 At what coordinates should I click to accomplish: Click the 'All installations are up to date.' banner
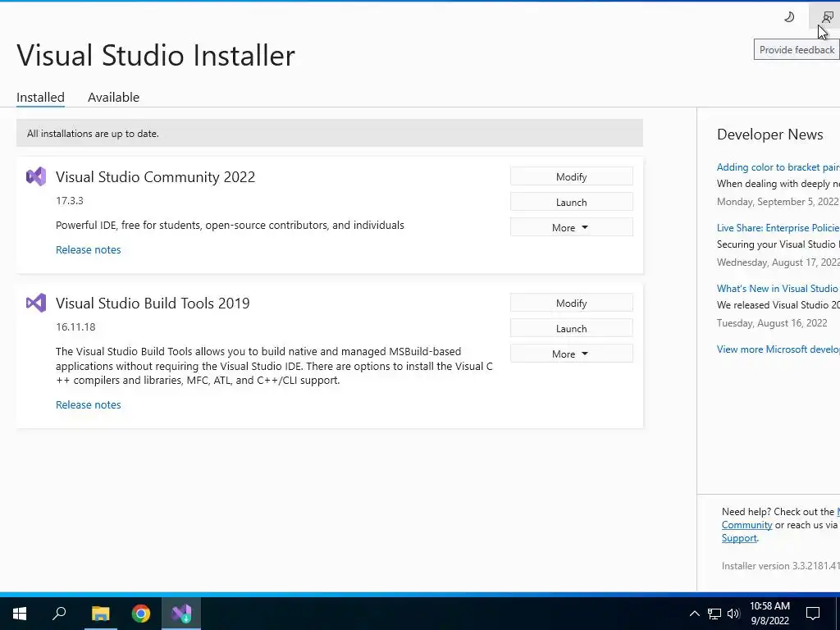tap(330, 134)
